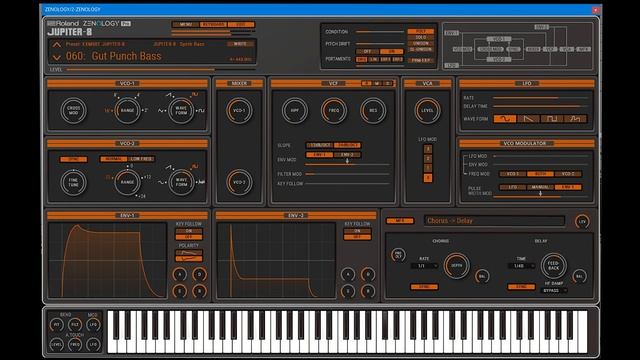Click the Mixer VCO-1 level knob
This screenshot has height=360, width=640.
pos(239,110)
